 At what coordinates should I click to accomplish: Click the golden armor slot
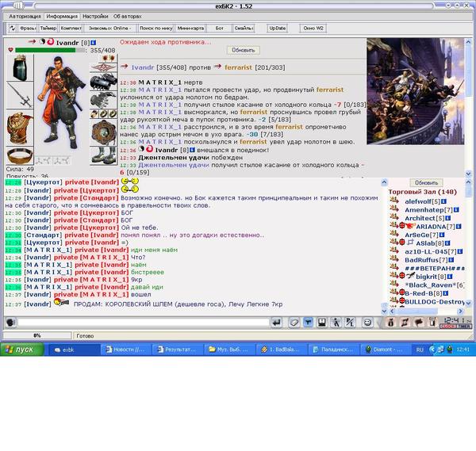coord(20,128)
